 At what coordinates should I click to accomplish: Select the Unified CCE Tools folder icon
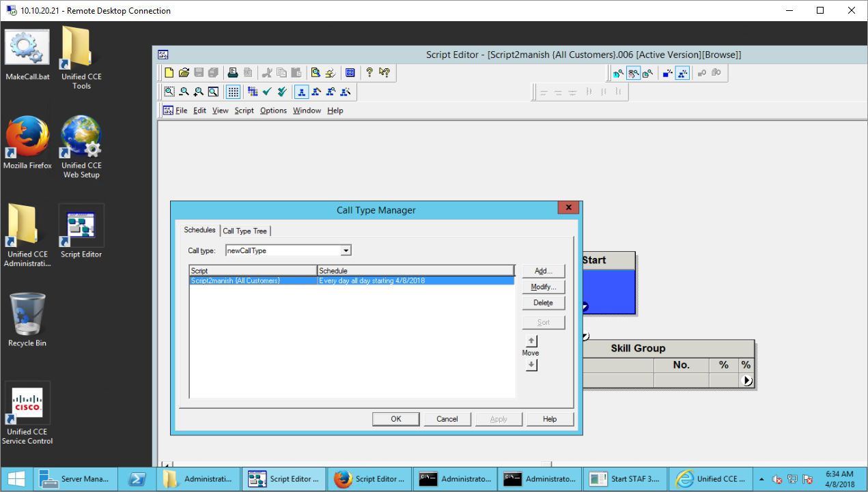(x=81, y=59)
